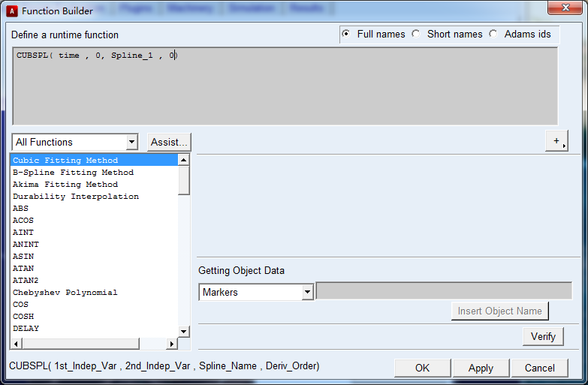Select Cubic Fitting Method in list

click(x=94, y=160)
